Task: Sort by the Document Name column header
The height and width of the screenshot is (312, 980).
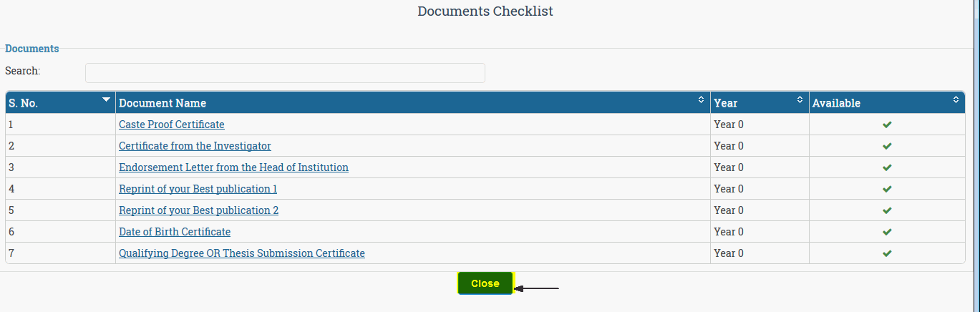Action: pyautogui.click(x=413, y=103)
